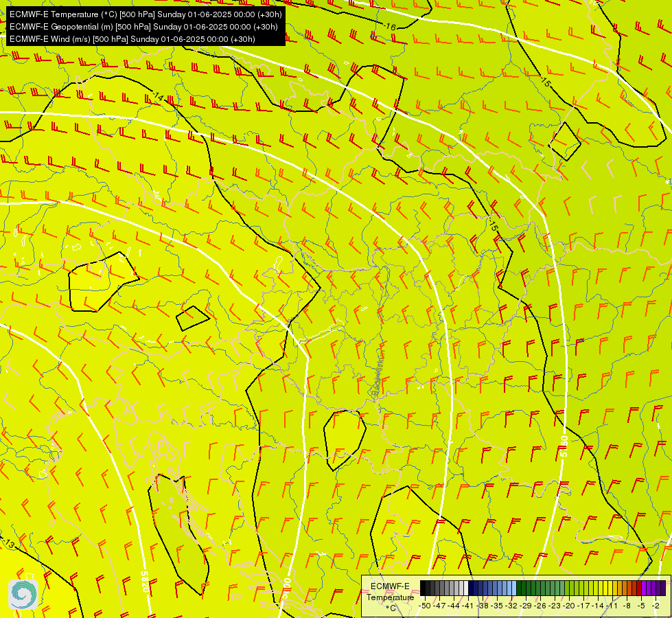The image size is (672, 618).
Task: Click the ECMWF-E Geopotential (m) header line
Action: tap(143, 27)
